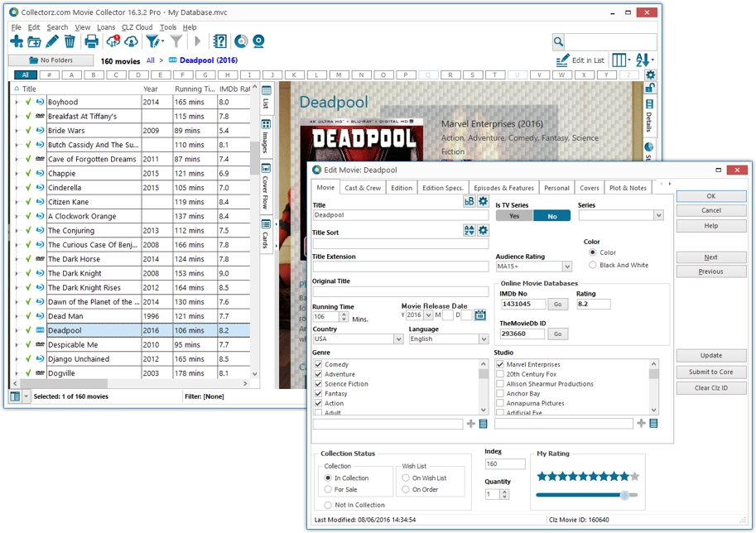Screen dimensions: 756x533
Task: Click the CLZ Cloud sync icon with alert
Action: coord(113,41)
